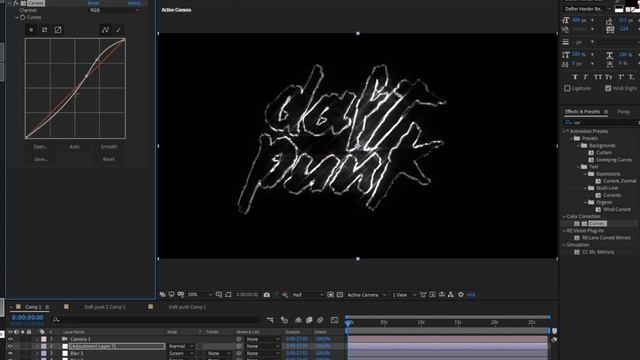Choose the medium curves grid size icon
The height and width of the screenshot is (360, 640).
(x=44, y=30)
